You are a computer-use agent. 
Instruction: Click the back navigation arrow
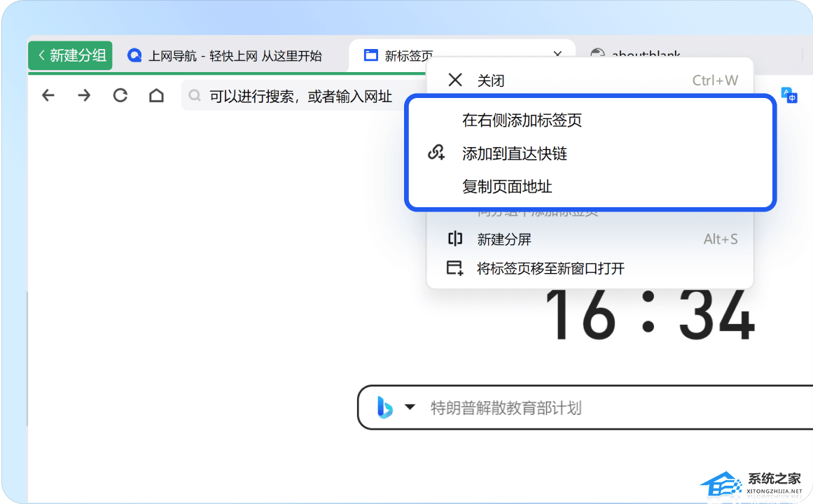[x=48, y=95]
